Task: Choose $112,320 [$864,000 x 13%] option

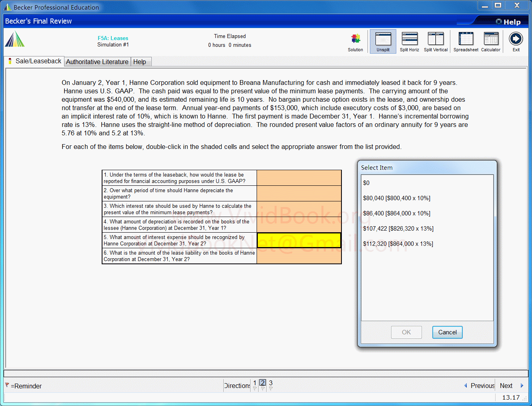Action: (398, 244)
